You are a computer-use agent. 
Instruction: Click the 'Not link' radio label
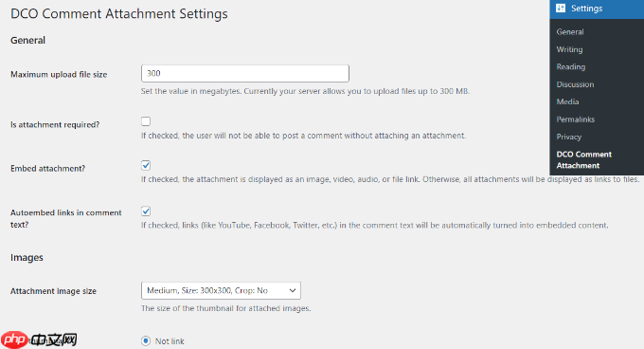[x=170, y=341]
